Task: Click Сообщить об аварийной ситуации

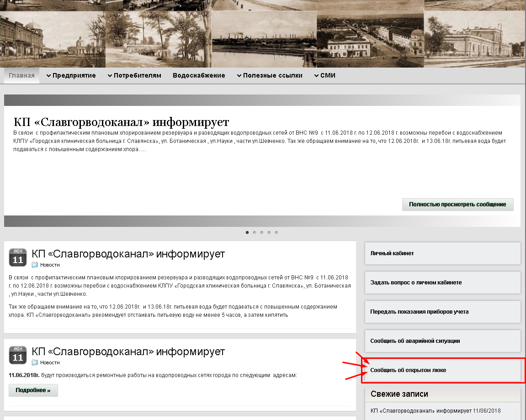Action: click(x=442, y=341)
